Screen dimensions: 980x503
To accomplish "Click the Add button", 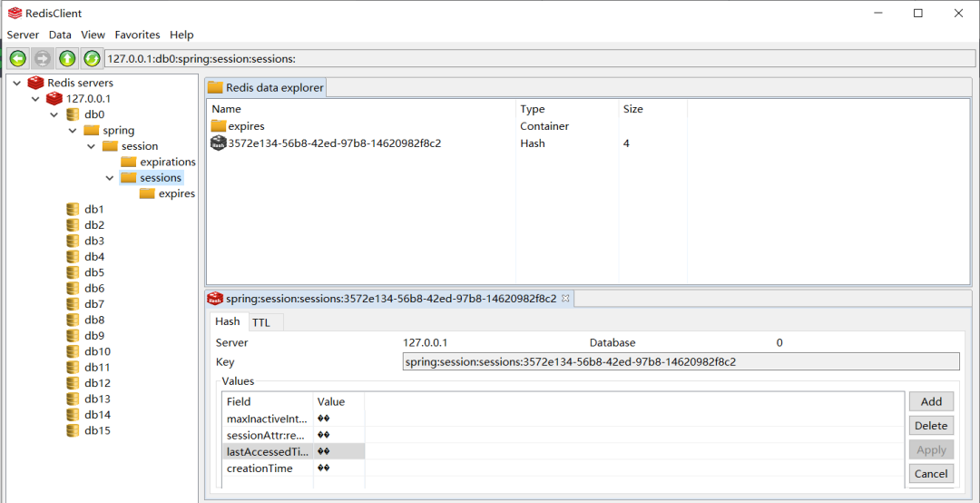I will coord(931,401).
